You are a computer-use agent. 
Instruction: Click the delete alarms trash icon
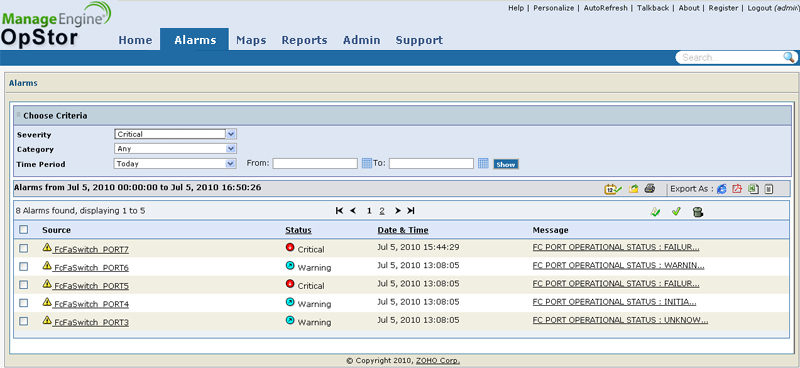698,212
